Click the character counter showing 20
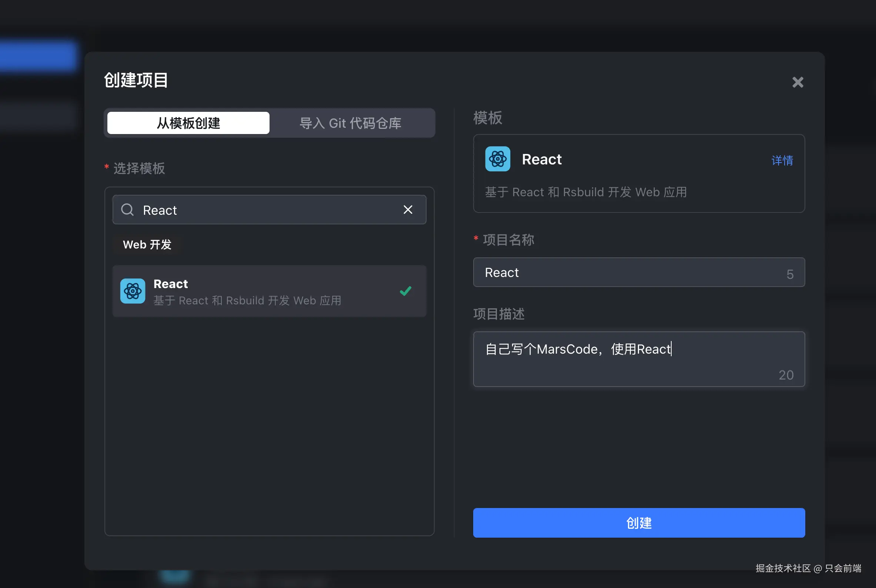876x588 pixels. click(x=786, y=375)
